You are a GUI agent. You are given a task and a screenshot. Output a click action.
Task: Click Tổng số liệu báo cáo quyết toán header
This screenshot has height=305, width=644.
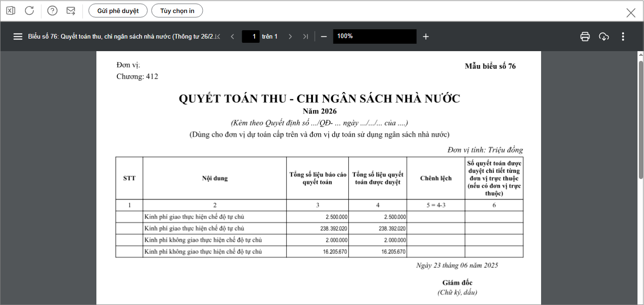(318, 178)
